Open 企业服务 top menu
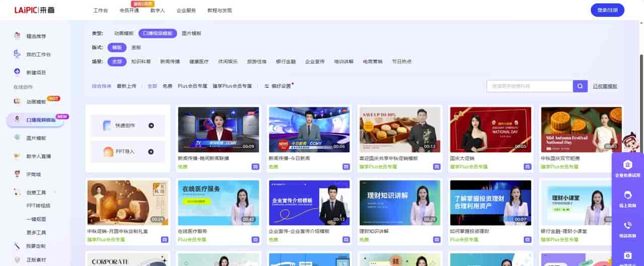The width and height of the screenshot is (644, 266). (186, 10)
